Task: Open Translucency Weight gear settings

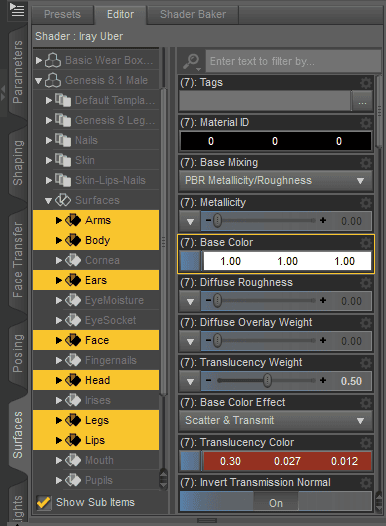Action: 366,363
